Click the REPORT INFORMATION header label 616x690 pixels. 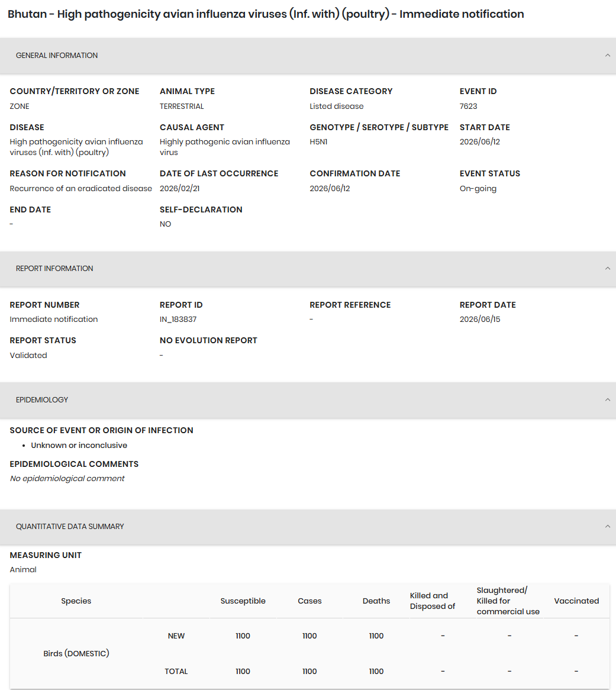tap(54, 269)
